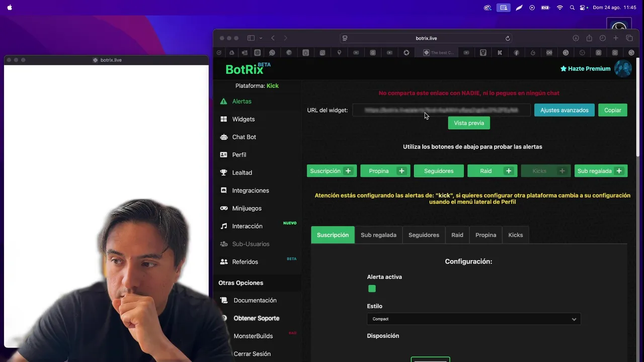Switch to the WhatsApp browser tab
The image size is (644, 362).
click(x=272, y=52)
